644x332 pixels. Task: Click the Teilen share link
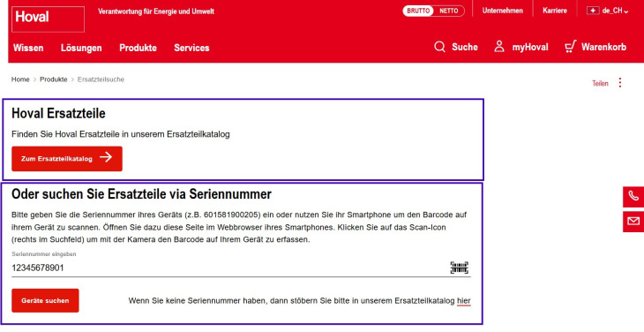point(600,83)
